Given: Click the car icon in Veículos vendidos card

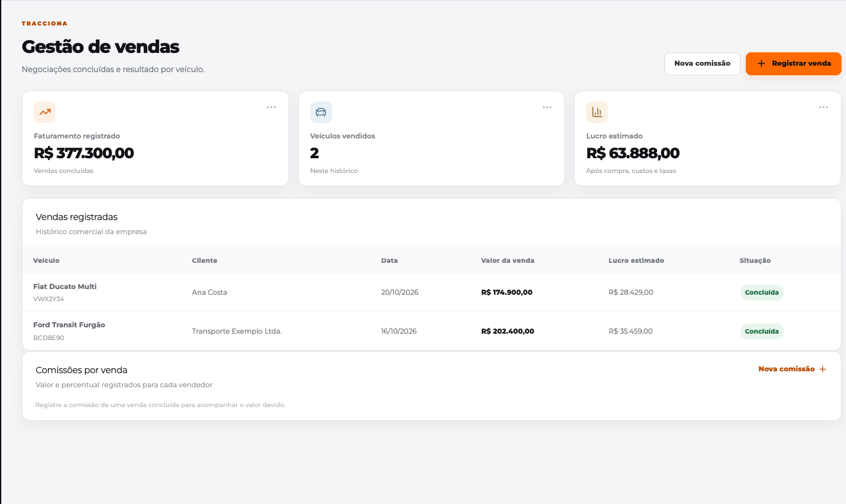Looking at the screenshot, I should (321, 112).
